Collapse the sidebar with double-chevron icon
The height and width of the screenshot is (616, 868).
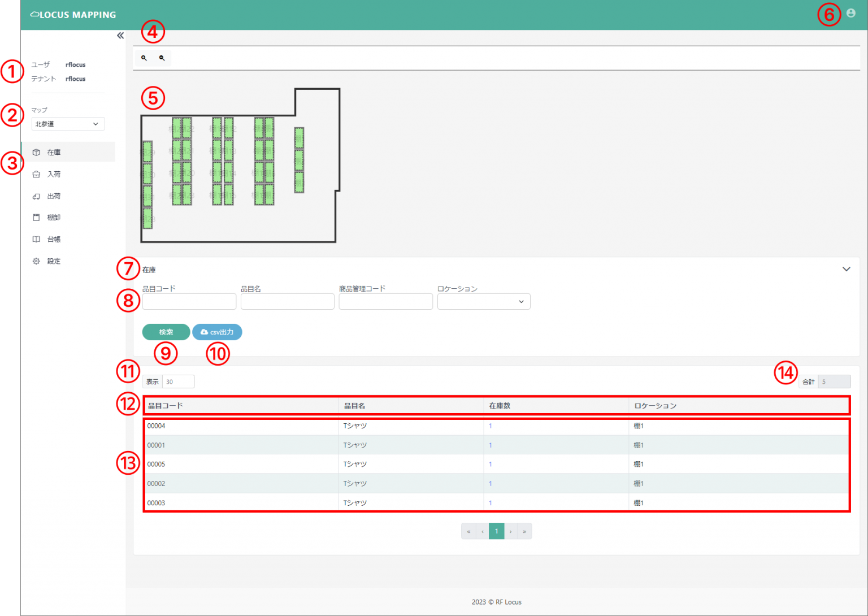[120, 36]
